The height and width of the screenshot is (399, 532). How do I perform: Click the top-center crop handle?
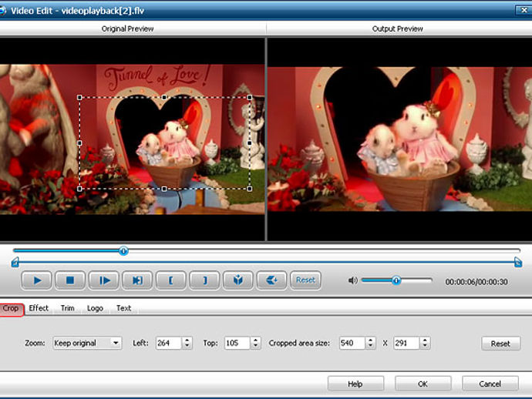click(x=164, y=97)
